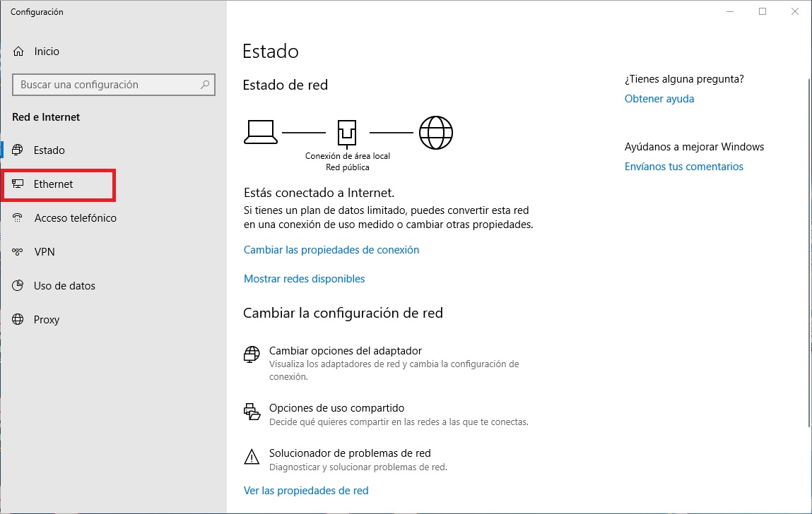Image resolution: width=812 pixels, height=514 pixels.
Task: Click the Red pública label
Action: 348,167
